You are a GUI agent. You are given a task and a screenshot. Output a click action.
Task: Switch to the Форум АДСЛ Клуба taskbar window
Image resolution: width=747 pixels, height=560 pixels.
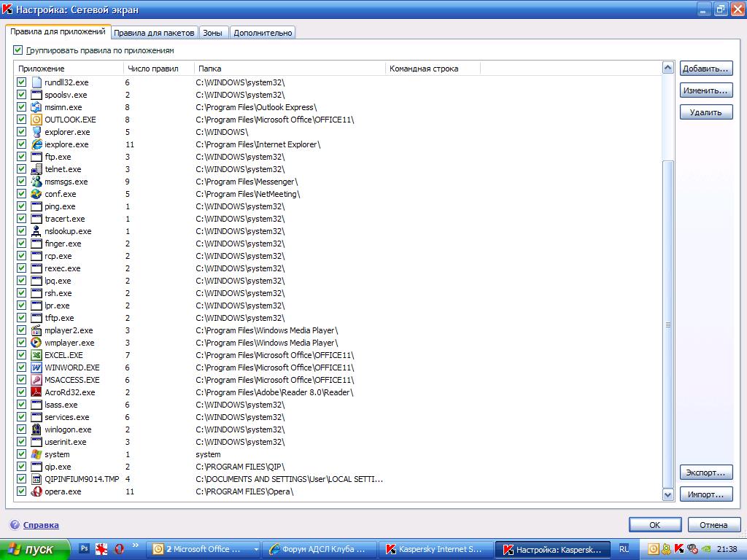click(x=320, y=549)
